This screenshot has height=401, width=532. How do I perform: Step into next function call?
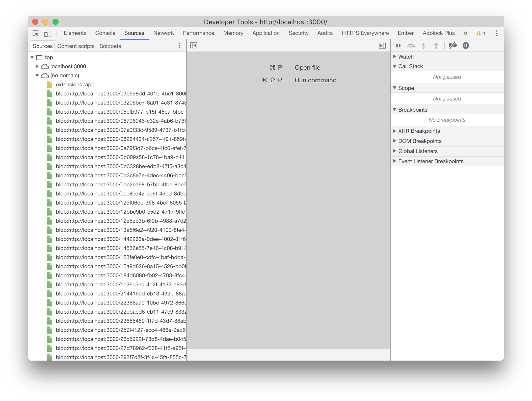pyautogui.click(x=423, y=45)
